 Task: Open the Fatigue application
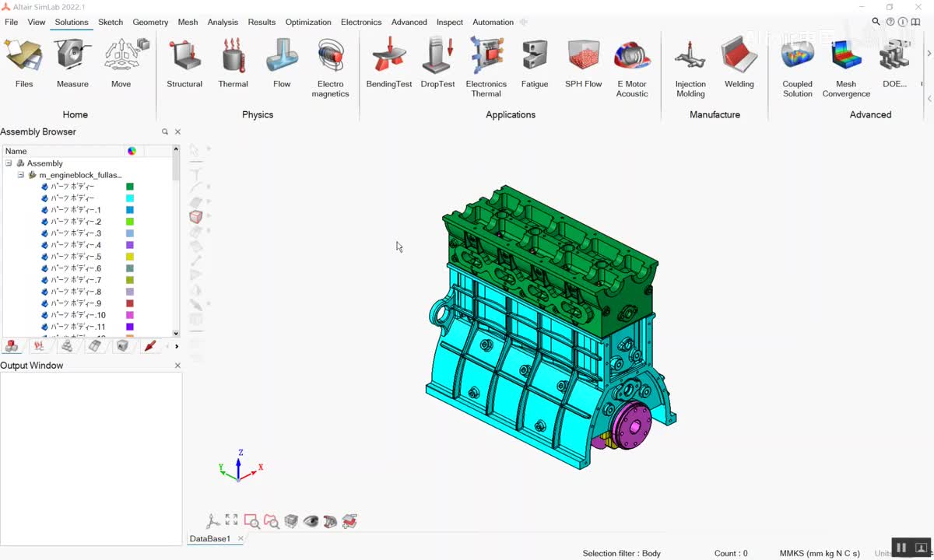coord(535,64)
